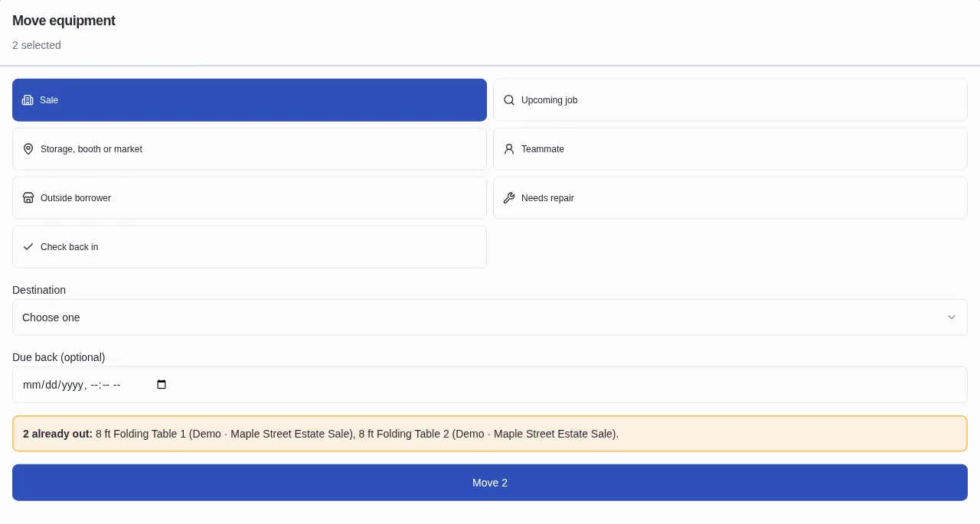This screenshot has width=980, height=524.
Task: Open the Destination 'Choose one' dropdown
Action: tap(490, 317)
